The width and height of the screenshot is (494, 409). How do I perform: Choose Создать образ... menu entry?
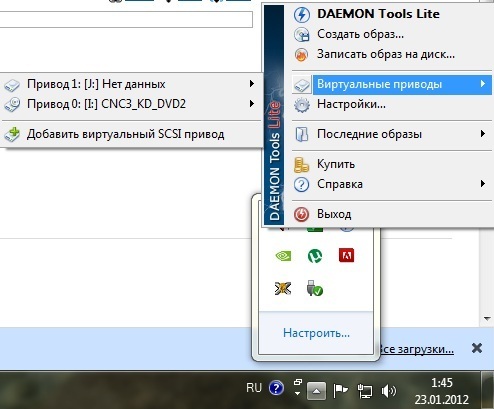[x=360, y=34]
